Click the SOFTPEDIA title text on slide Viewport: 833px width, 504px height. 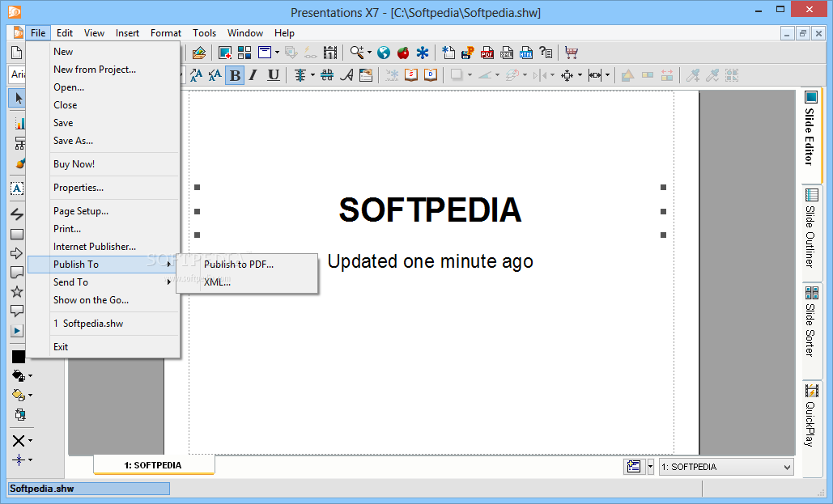coord(431,210)
